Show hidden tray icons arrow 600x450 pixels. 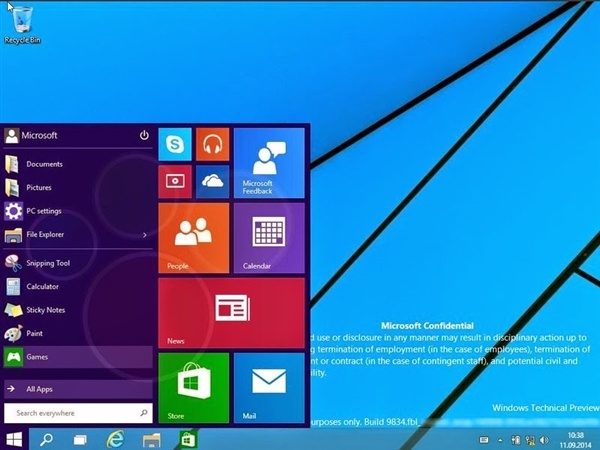pyautogui.click(x=500, y=440)
